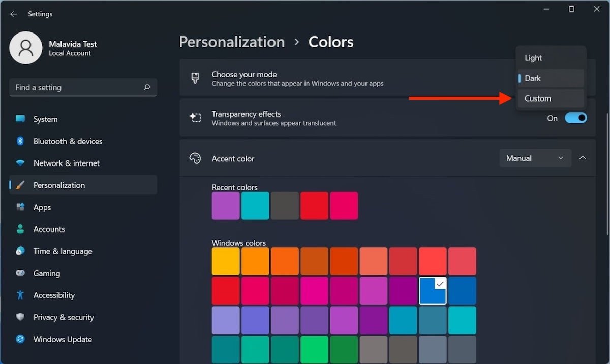Image resolution: width=610 pixels, height=364 pixels.
Task: Click the Malavida Test account name
Action: pyautogui.click(x=73, y=44)
